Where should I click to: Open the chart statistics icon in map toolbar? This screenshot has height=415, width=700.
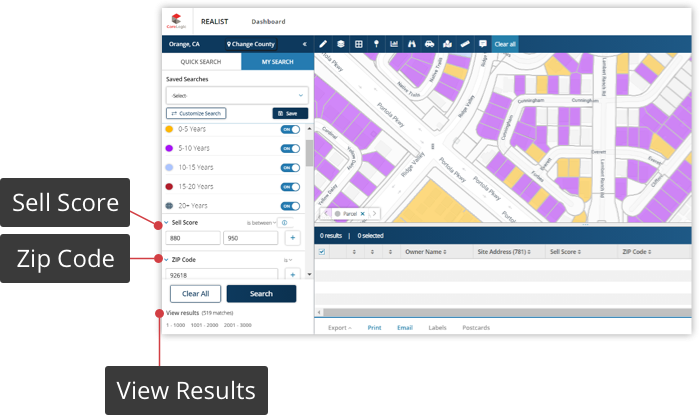coord(394,44)
